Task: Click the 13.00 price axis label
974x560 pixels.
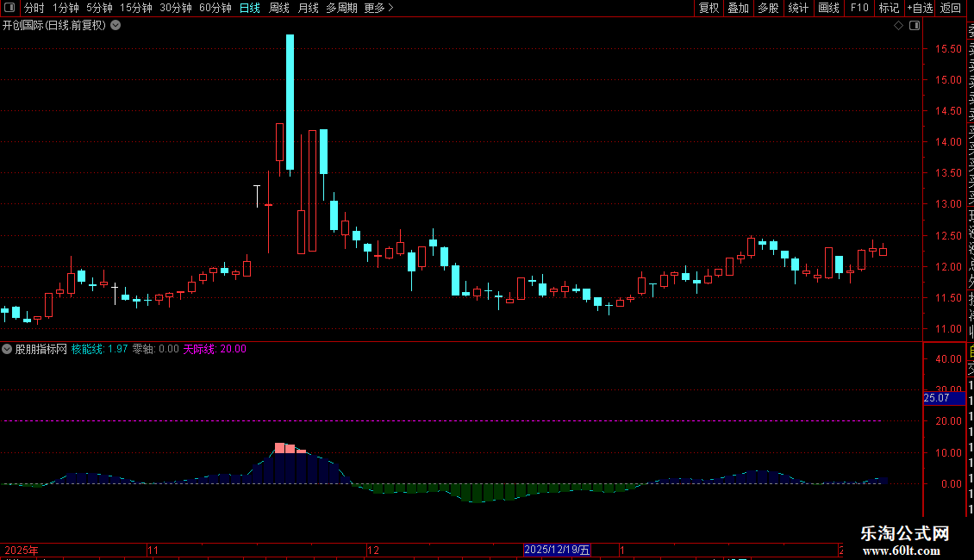Action: tap(948, 203)
